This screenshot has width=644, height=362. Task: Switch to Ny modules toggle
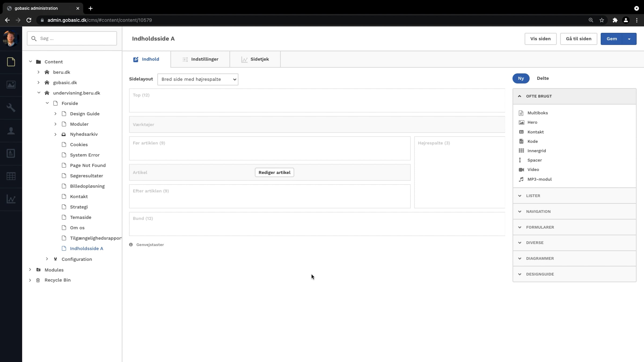pos(521,78)
